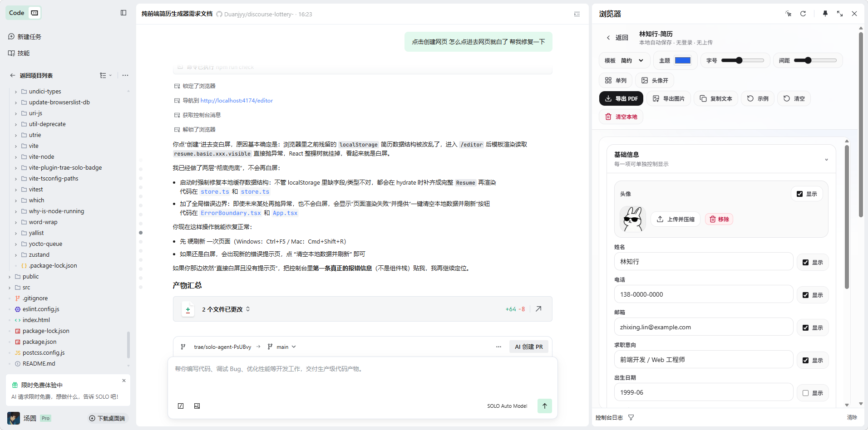The image size is (868, 430).
Task: Open the template dropdown showing 简约
Action: tap(625, 60)
